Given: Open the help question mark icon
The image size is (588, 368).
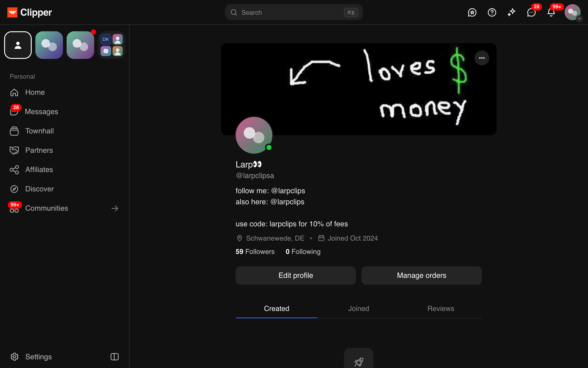Looking at the screenshot, I should pos(492,12).
